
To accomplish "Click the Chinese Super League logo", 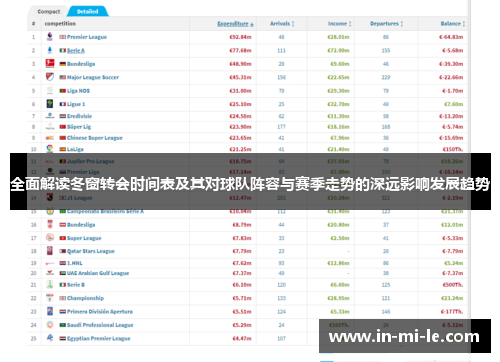I will [50, 138].
